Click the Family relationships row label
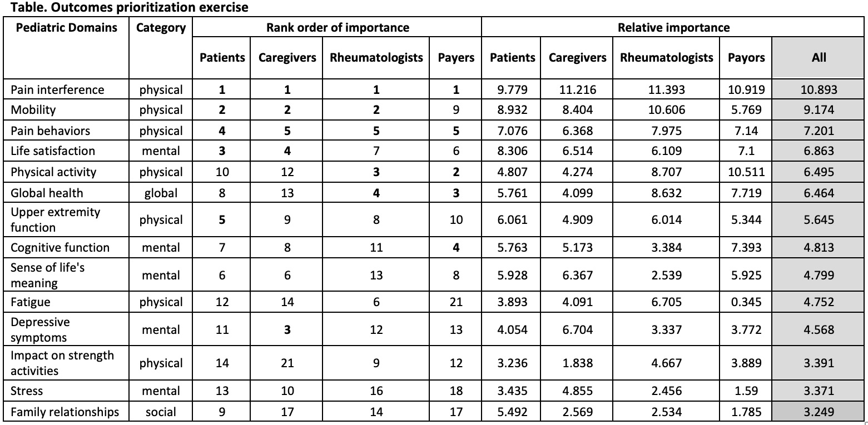 point(65,412)
